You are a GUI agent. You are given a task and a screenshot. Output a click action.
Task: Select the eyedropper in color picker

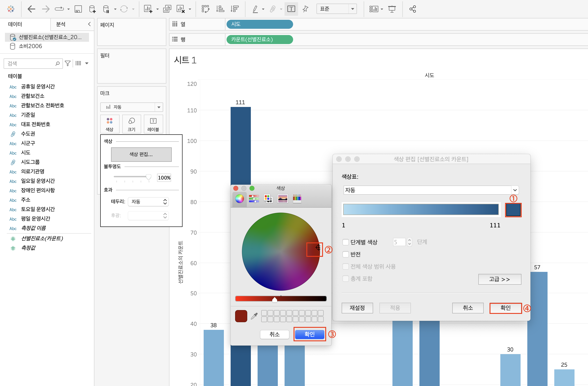tap(254, 316)
